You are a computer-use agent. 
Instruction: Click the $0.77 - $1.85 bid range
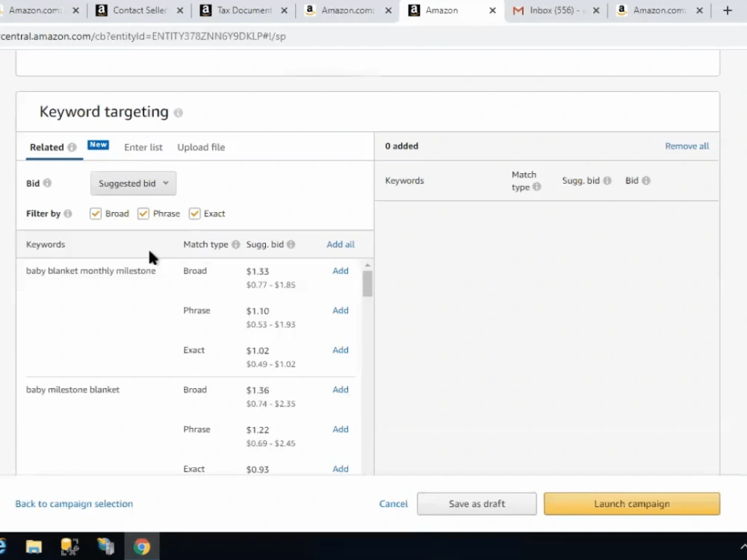(x=270, y=284)
